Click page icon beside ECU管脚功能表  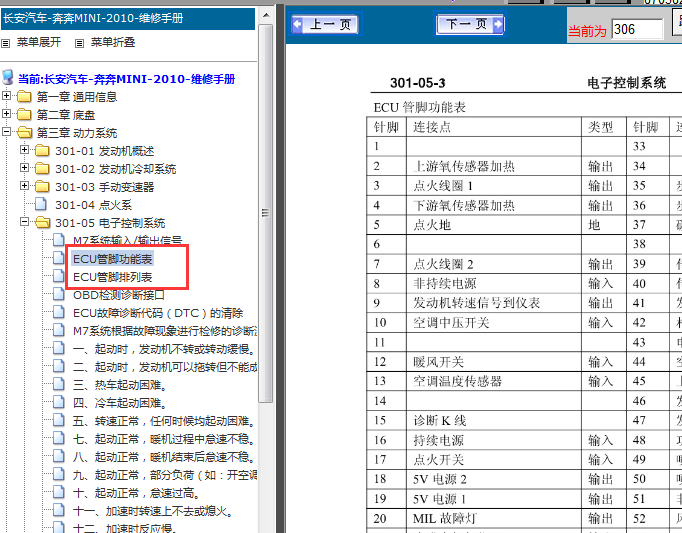click(x=59, y=258)
